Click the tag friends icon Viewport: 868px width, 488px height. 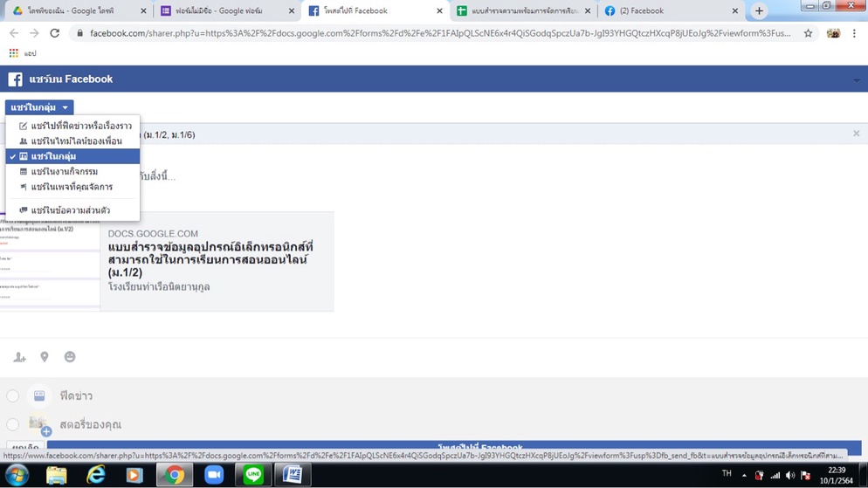(x=19, y=357)
